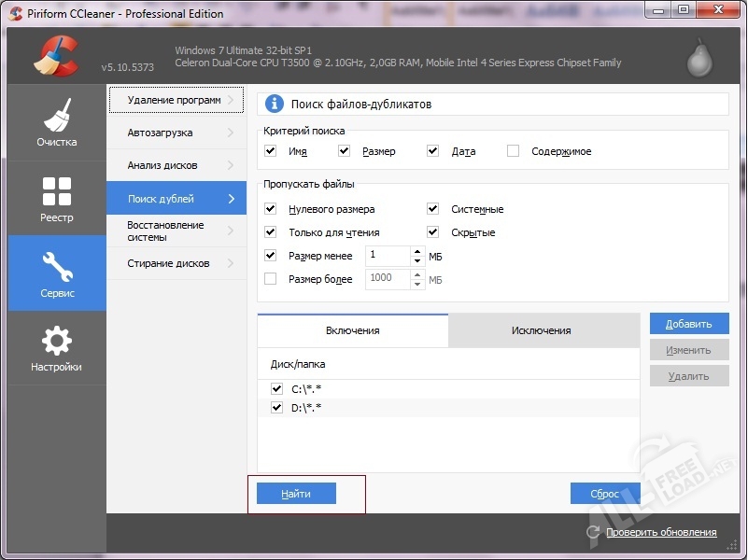This screenshot has height=560, width=748.
Task: Enable the Размер более option
Action: (x=270, y=279)
